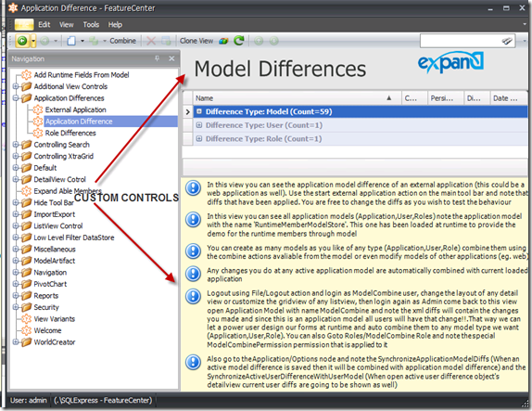Click the green back navigation arrow
Viewport: 532px width, 411px height.
coord(22,41)
